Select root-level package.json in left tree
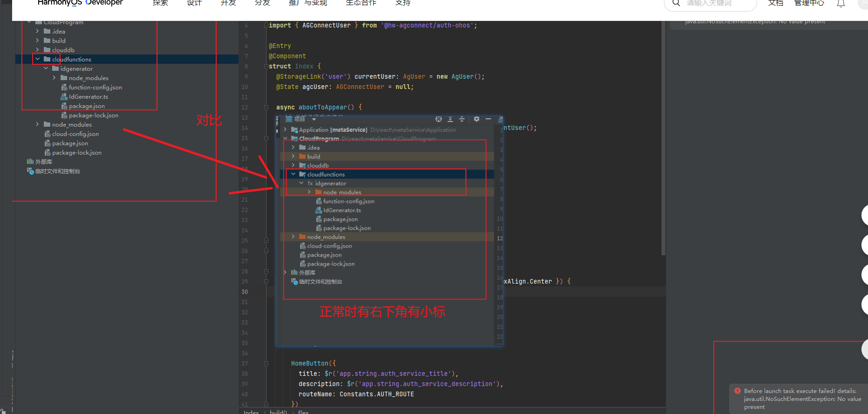Screen dimensions: 868x414 (x=70, y=143)
